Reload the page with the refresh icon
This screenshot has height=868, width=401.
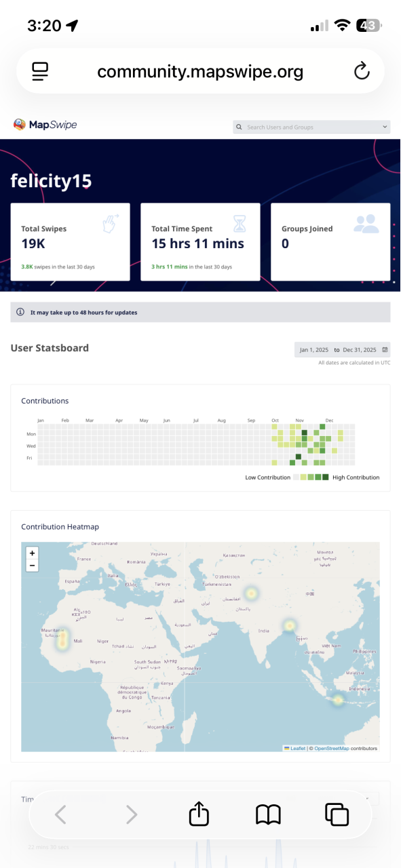point(362,71)
